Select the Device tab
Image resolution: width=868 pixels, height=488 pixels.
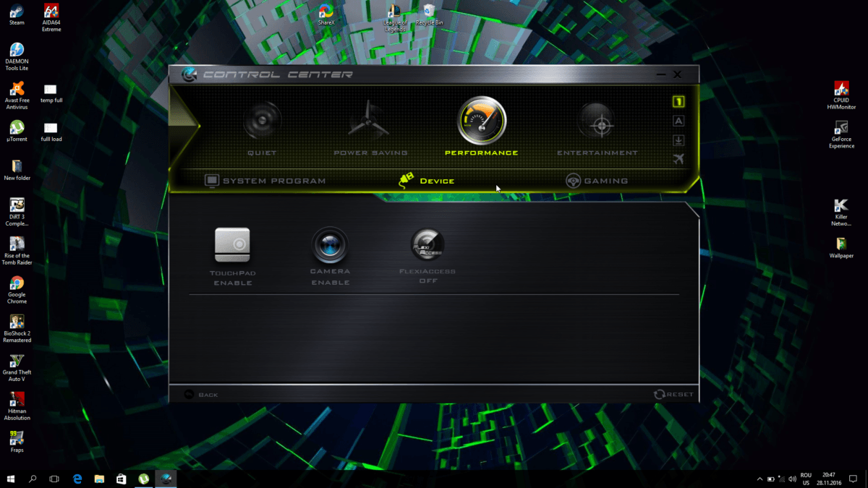coord(427,180)
